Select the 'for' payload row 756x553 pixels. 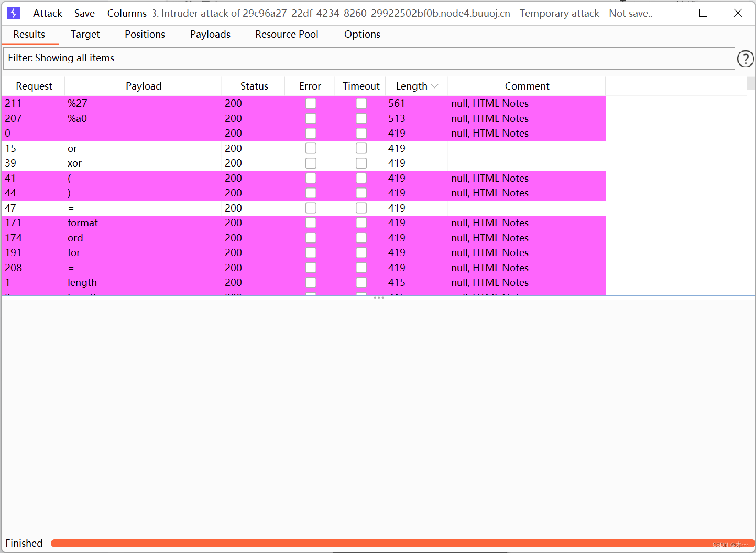click(x=304, y=253)
